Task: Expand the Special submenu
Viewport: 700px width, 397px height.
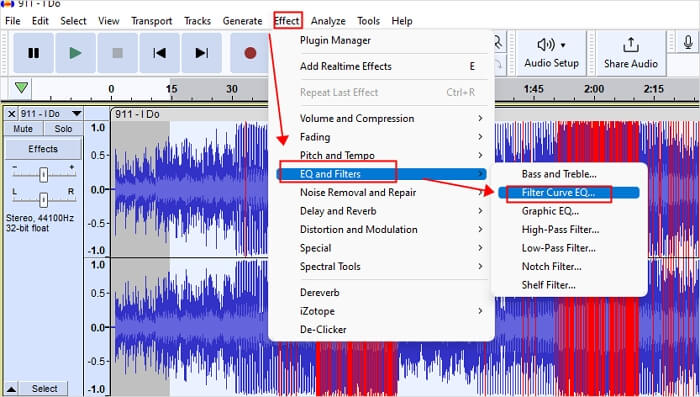Action: pos(381,248)
